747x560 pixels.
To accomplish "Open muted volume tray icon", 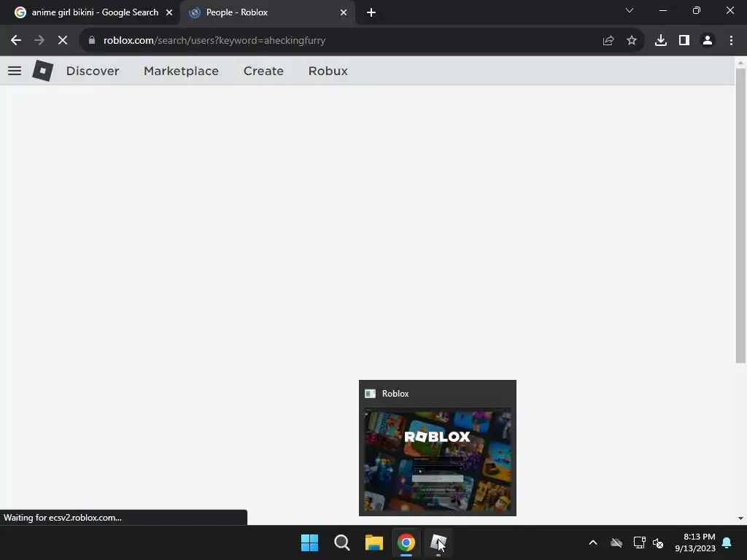I will pyautogui.click(x=658, y=542).
